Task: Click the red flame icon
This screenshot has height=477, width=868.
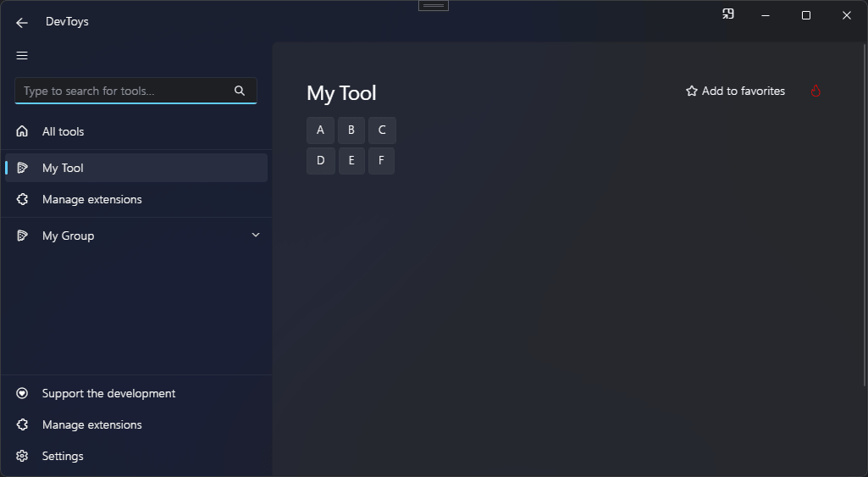Action: pos(815,91)
